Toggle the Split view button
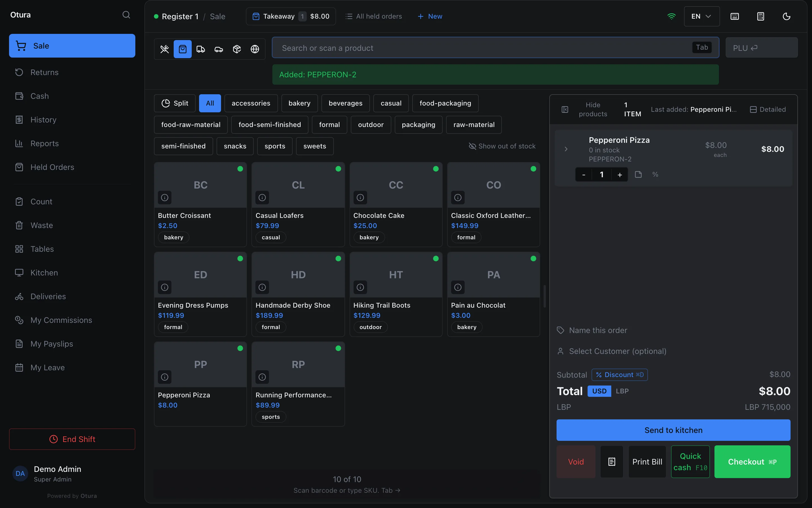The image size is (812, 508). point(175,103)
